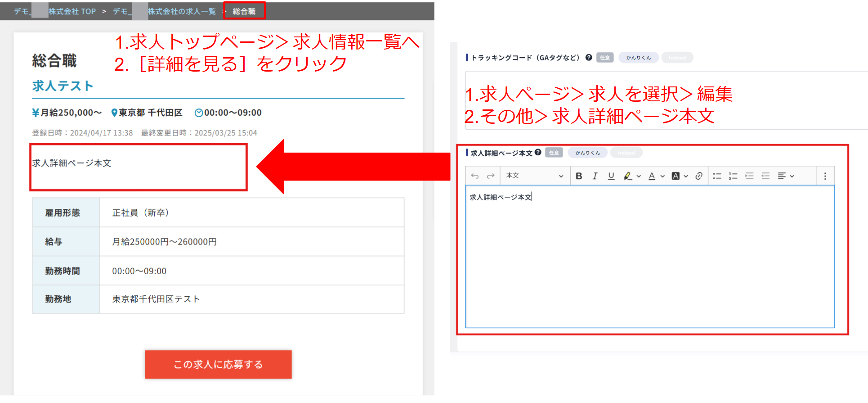Insert a link using the chain icon
The width and height of the screenshot is (868, 403).
point(698,176)
